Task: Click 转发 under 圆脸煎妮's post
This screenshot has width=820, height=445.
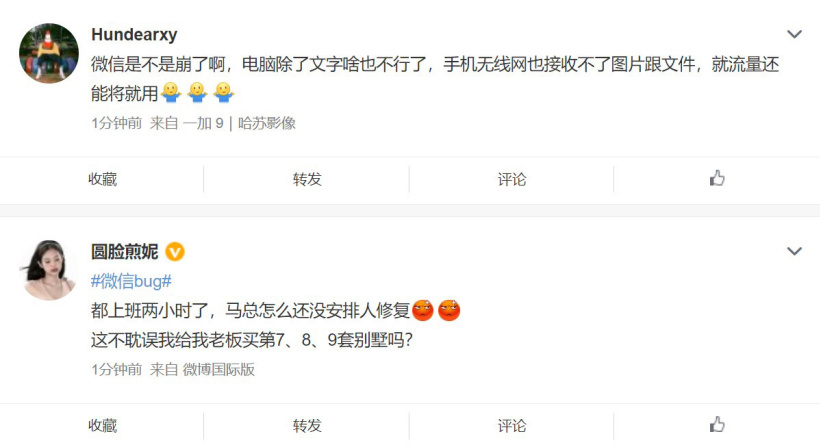Action: click(307, 426)
